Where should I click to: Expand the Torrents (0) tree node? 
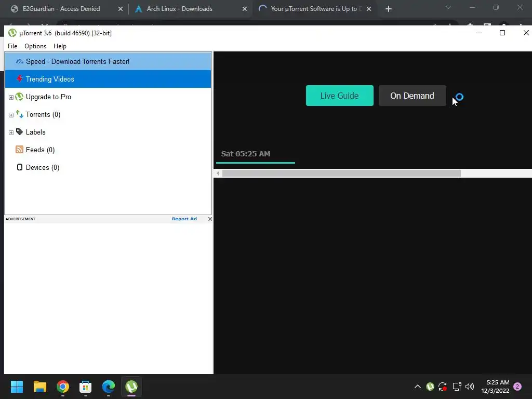pyautogui.click(x=11, y=115)
